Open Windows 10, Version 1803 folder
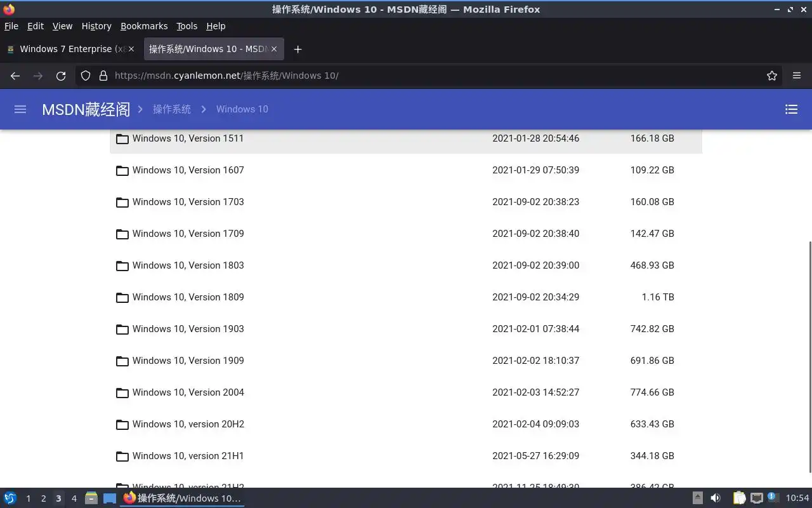 [188, 265]
